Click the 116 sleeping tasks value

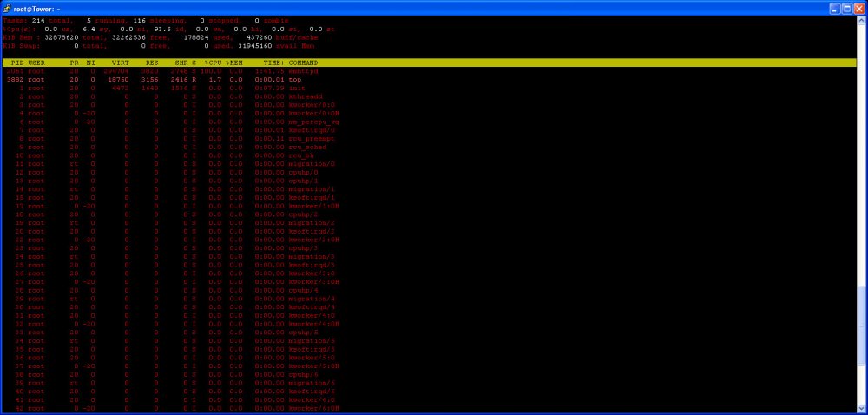[x=140, y=21]
